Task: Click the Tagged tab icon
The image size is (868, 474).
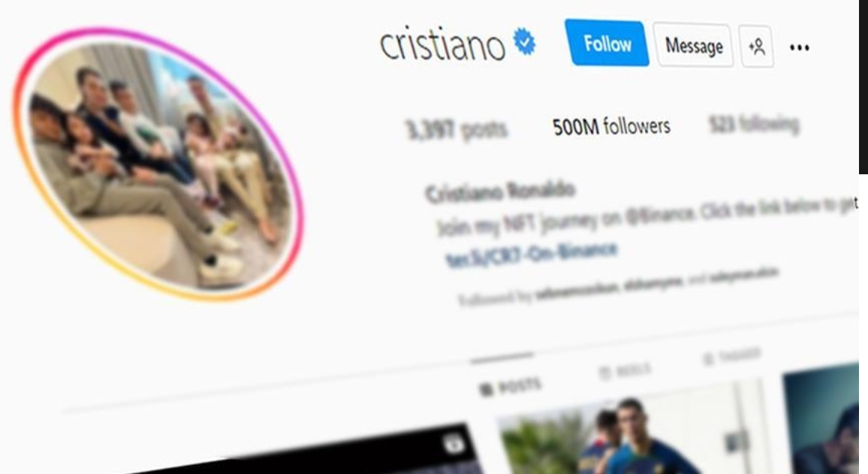Action: point(708,359)
